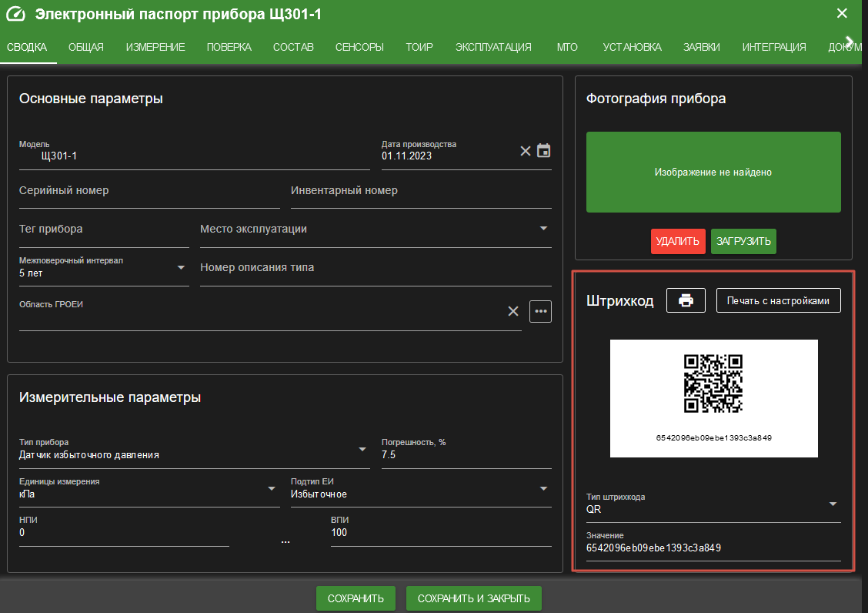The width and height of the screenshot is (868, 613).
Task: Focus the Серийный номер input field
Action: point(149,191)
